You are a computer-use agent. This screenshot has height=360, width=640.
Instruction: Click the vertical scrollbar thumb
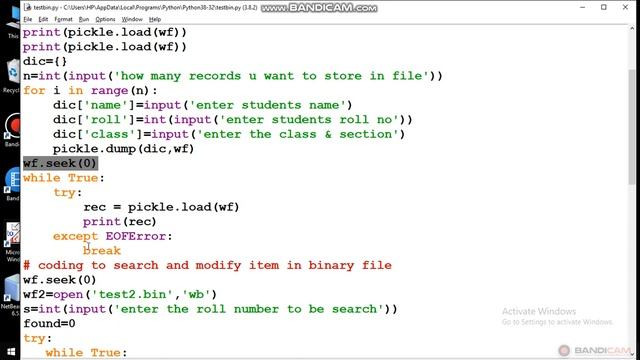632,127
